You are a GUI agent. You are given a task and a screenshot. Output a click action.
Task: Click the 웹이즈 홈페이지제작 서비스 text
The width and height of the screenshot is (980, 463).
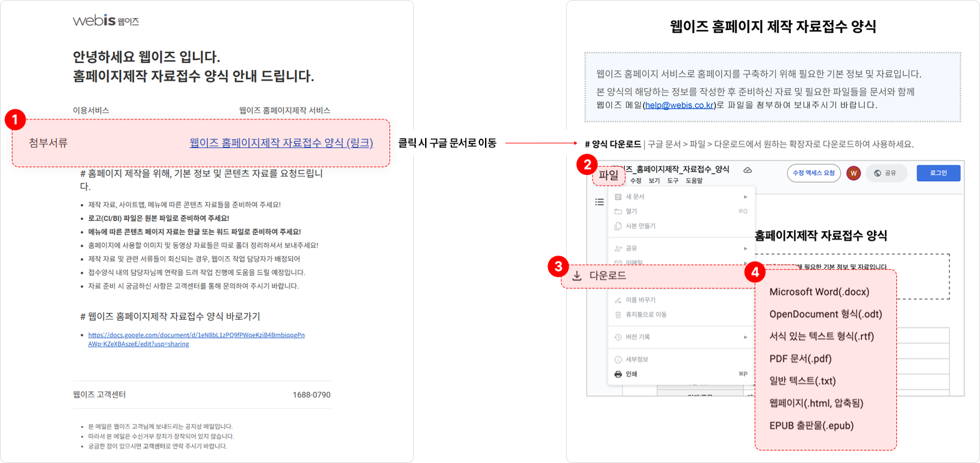[x=285, y=111]
